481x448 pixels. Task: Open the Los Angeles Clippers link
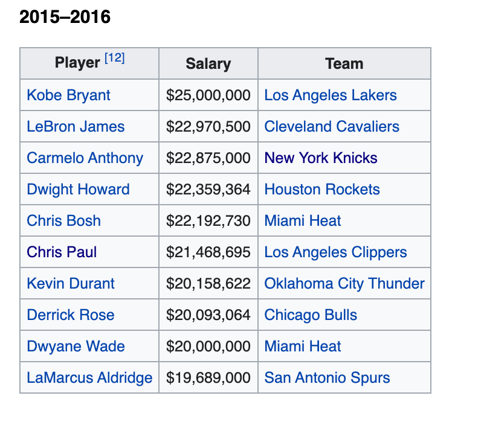(335, 252)
